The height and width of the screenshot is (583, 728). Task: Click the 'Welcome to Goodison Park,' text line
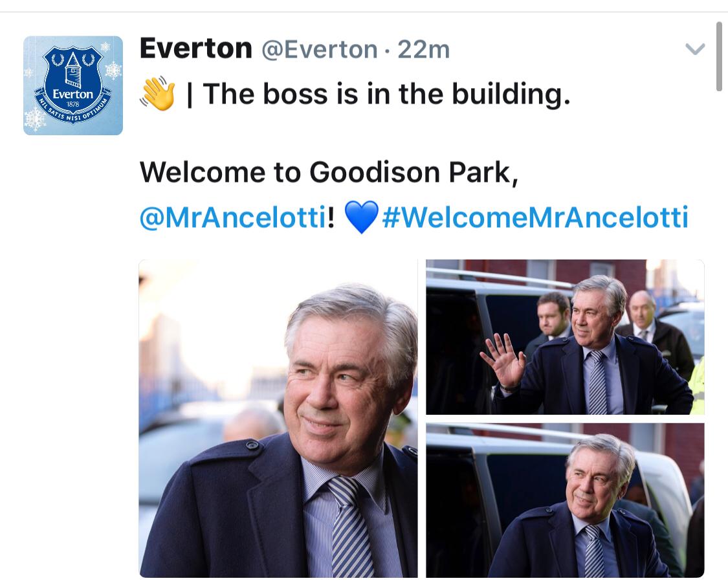pyautogui.click(x=329, y=172)
